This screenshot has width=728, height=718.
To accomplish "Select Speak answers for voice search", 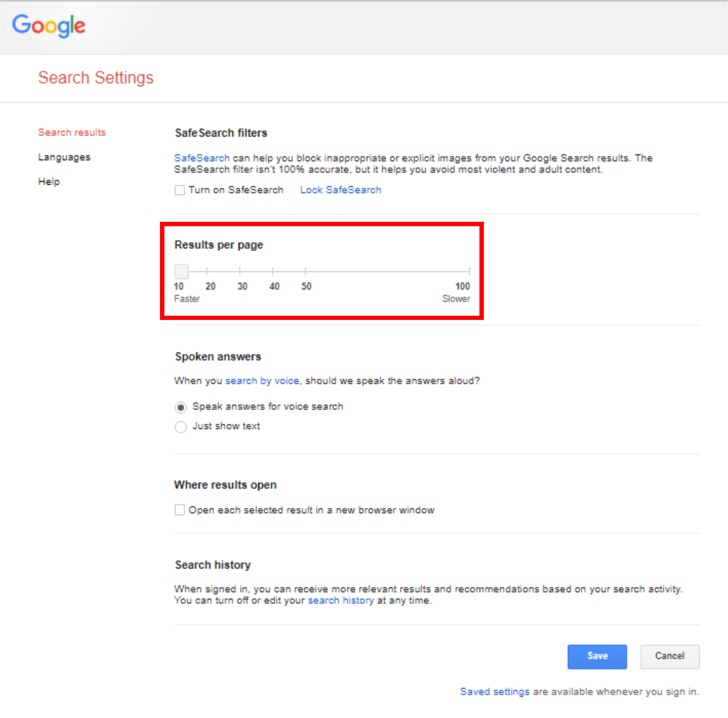I will 181,407.
